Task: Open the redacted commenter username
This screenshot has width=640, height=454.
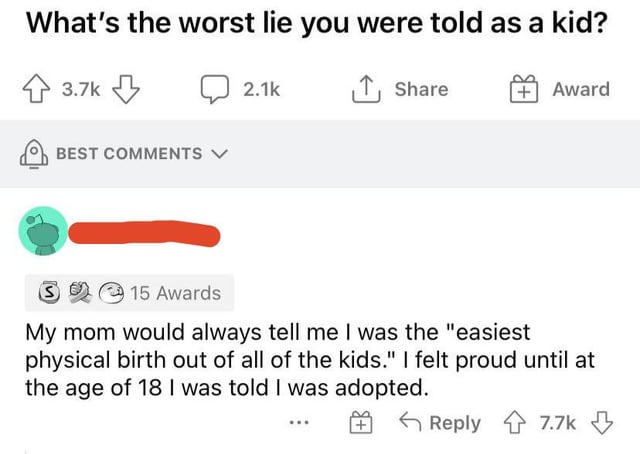Action: 143,235
